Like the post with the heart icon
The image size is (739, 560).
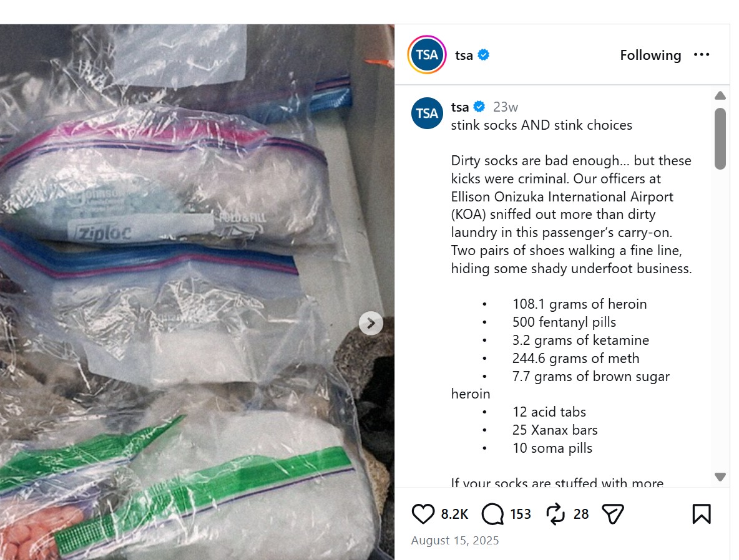click(x=423, y=514)
